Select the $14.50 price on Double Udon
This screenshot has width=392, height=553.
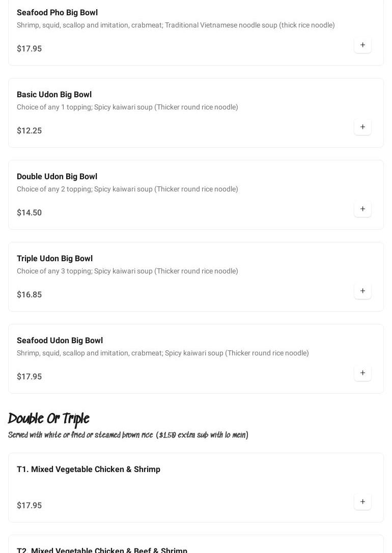click(x=30, y=213)
